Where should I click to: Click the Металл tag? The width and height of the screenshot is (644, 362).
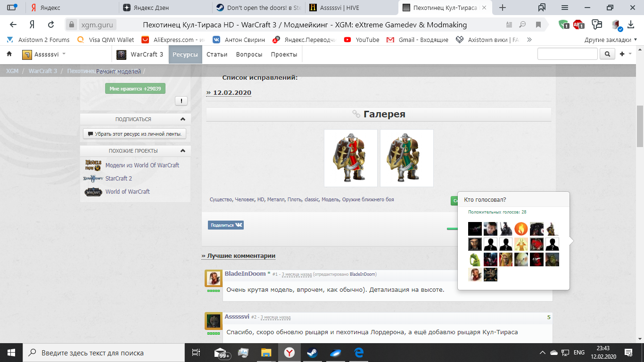point(276,200)
